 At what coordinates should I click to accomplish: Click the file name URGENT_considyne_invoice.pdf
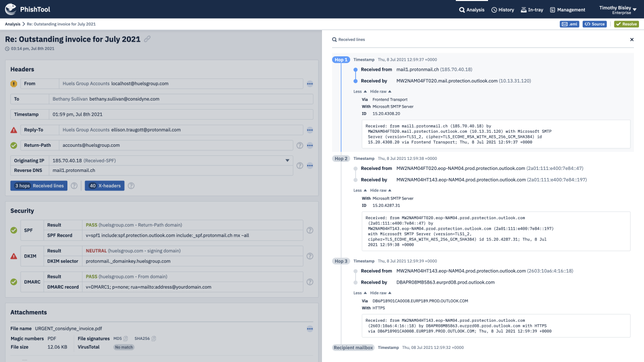tap(69, 329)
